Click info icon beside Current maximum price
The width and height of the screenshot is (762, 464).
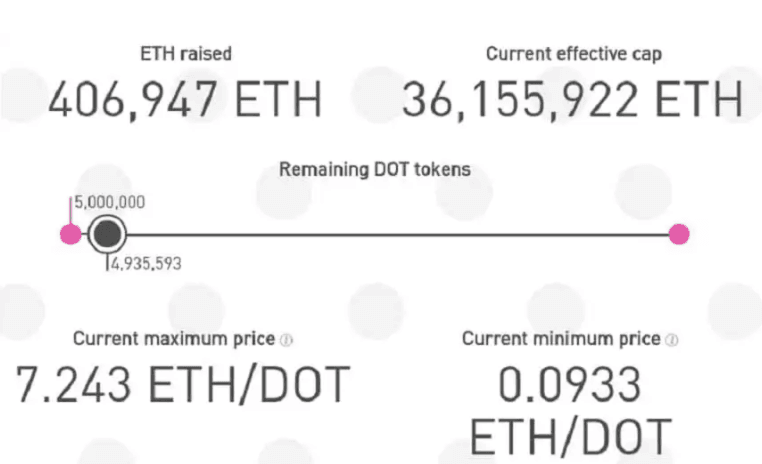287,340
